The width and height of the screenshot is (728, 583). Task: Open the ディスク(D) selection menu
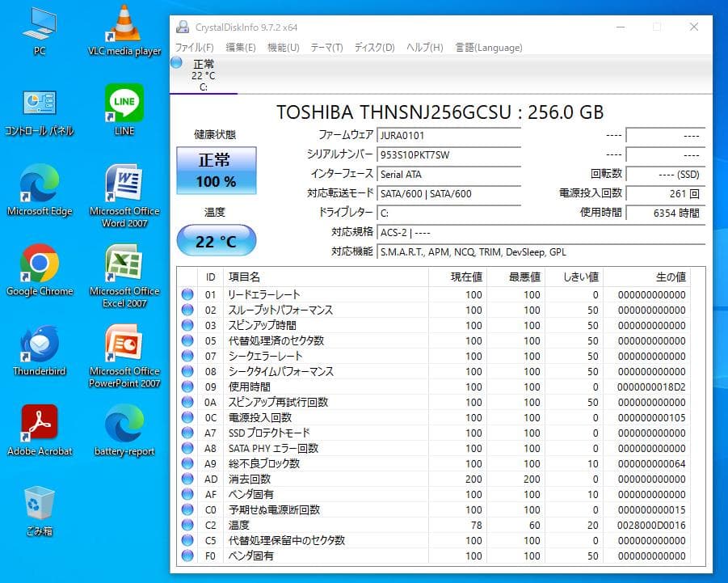coord(372,47)
